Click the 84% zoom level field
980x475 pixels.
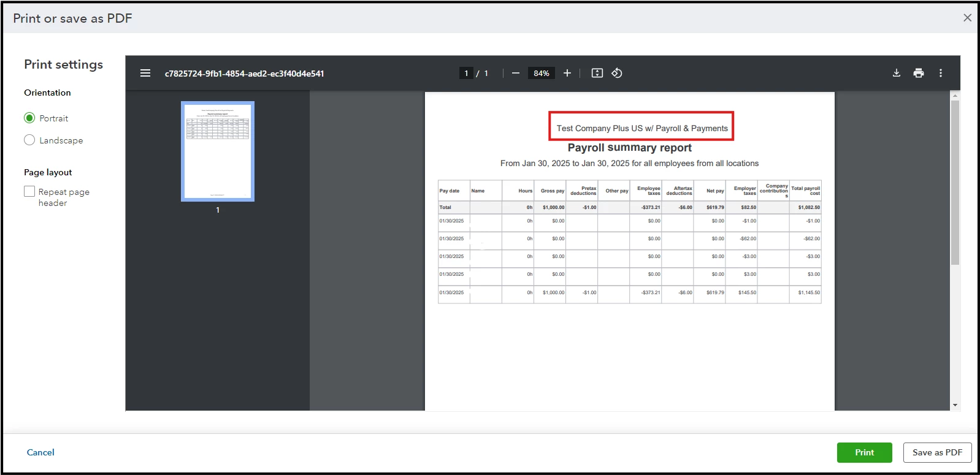click(542, 73)
